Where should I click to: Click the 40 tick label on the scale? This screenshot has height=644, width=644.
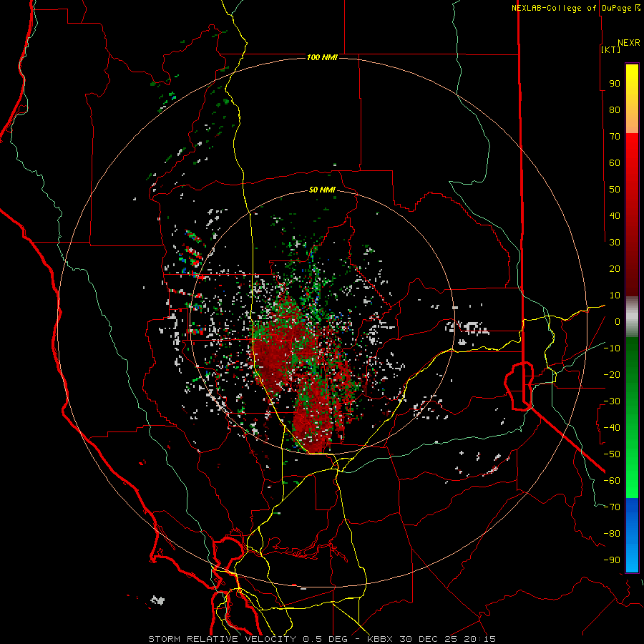pos(615,215)
